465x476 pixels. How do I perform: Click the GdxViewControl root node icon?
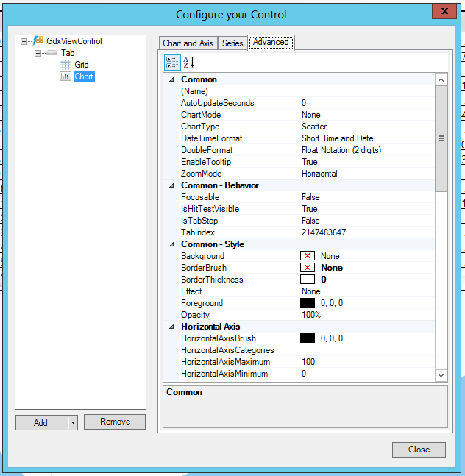pyautogui.click(x=39, y=42)
